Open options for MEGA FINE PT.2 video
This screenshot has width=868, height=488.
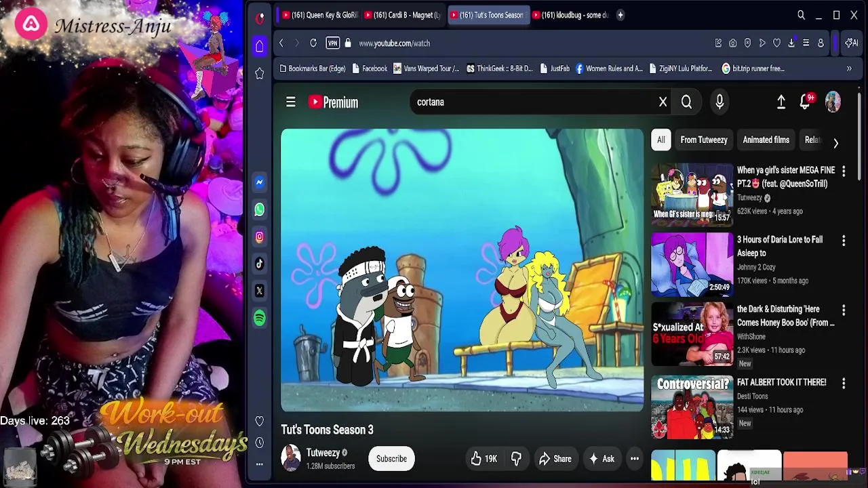pyautogui.click(x=844, y=171)
